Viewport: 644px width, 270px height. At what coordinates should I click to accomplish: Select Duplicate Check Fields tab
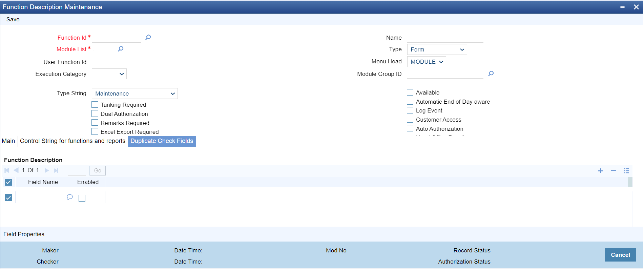[x=162, y=141]
